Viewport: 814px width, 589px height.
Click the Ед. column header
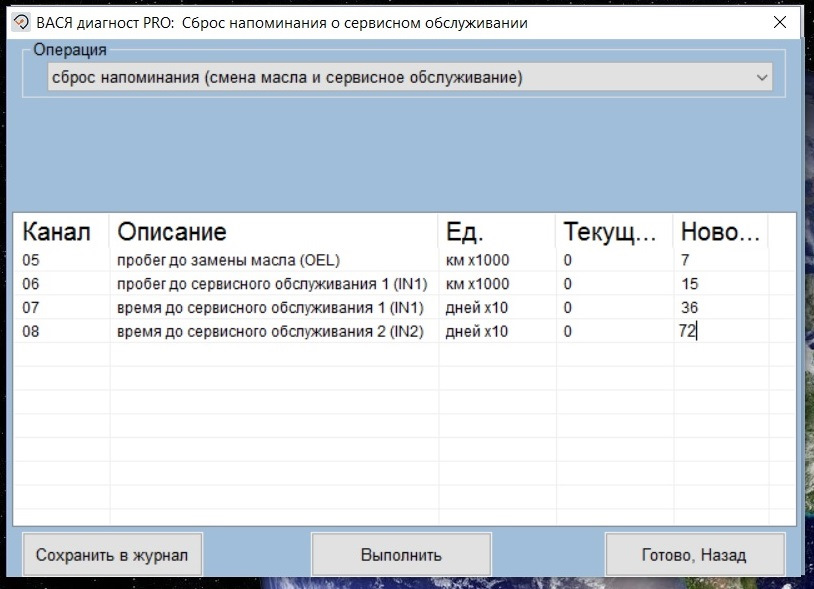(x=497, y=231)
